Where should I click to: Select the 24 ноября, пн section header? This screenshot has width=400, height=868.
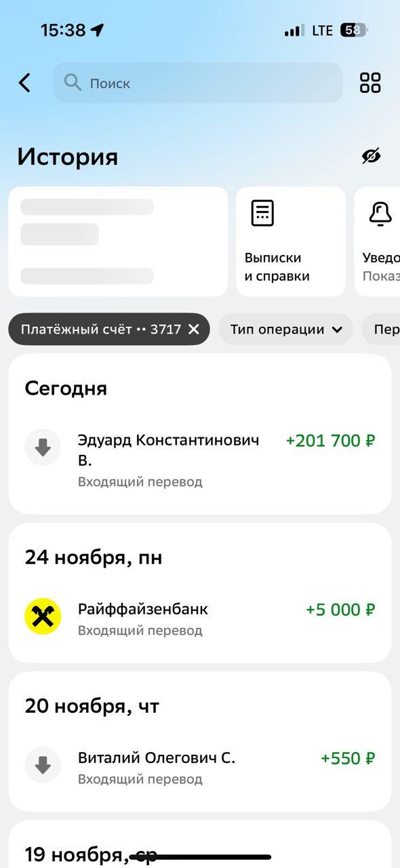coord(94,557)
